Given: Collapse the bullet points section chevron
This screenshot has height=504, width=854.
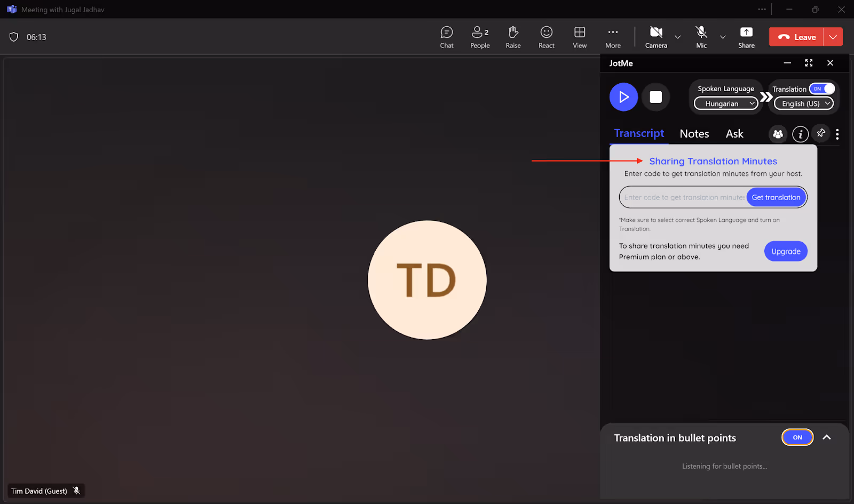Looking at the screenshot, I should (827, 437).
